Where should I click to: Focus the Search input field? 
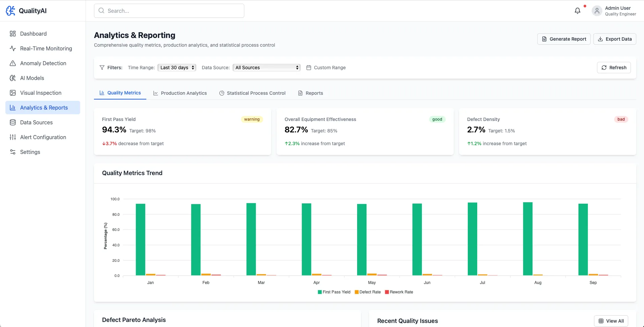coord(169,11)
